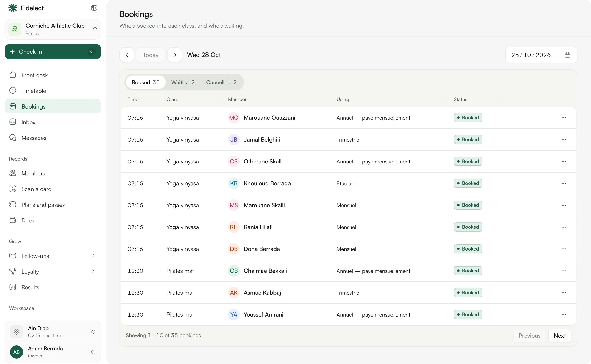Go to Messages

point(53,138)
